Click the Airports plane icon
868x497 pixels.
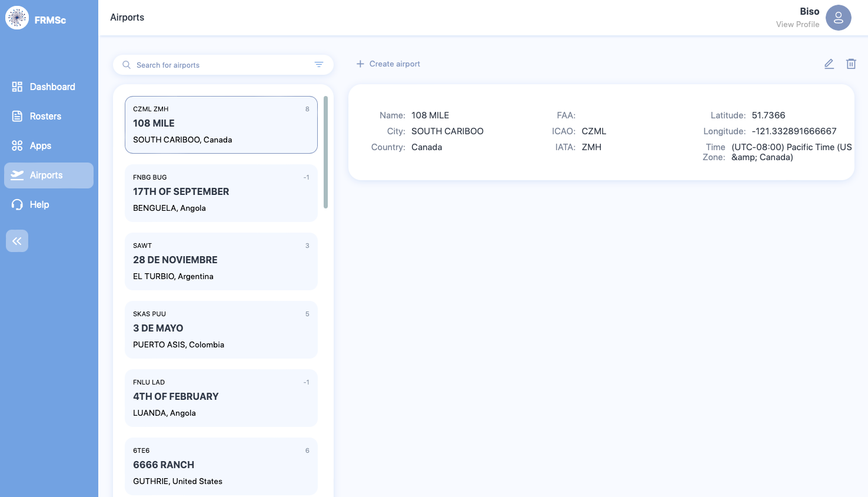tap(17, 175)
